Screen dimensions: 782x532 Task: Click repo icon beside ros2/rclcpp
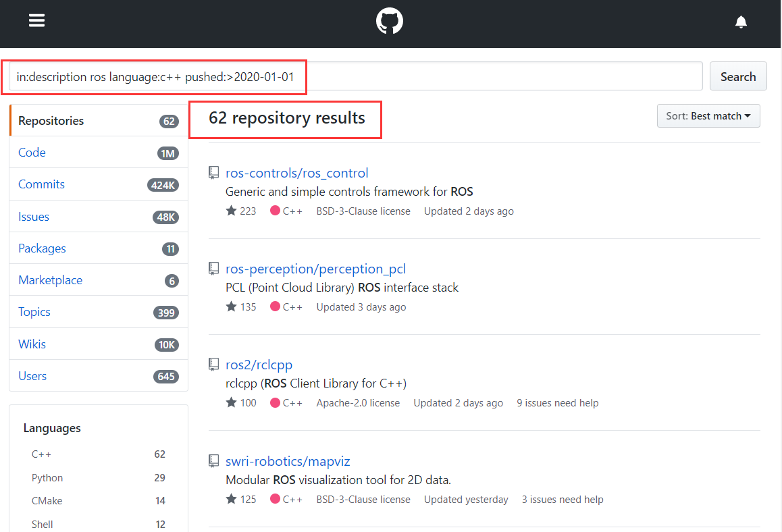click(213, 365)
